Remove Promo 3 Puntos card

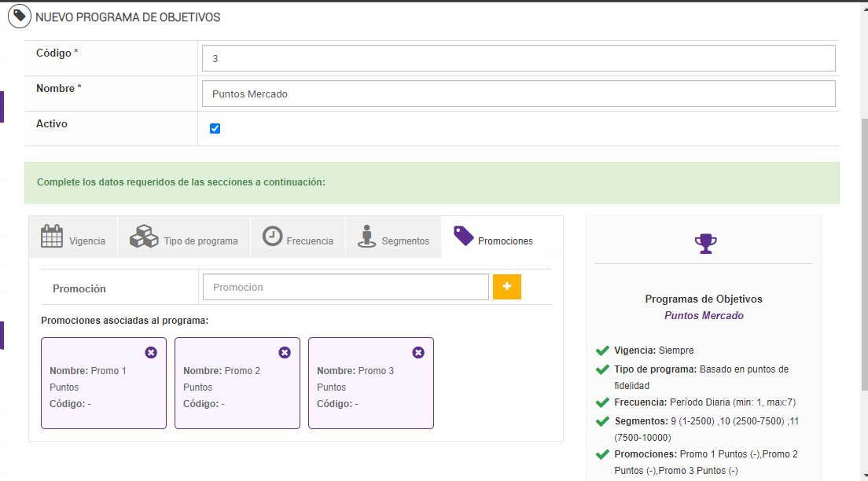tap(418, 353)
